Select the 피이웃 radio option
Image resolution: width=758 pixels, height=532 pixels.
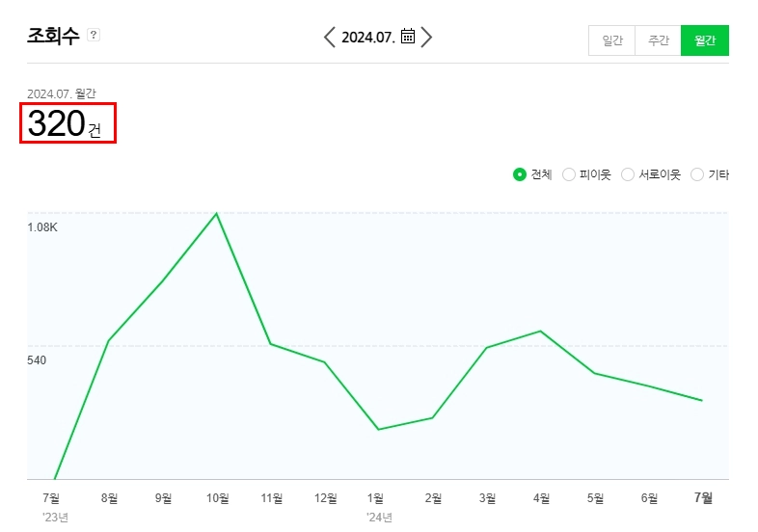point(569,174)
